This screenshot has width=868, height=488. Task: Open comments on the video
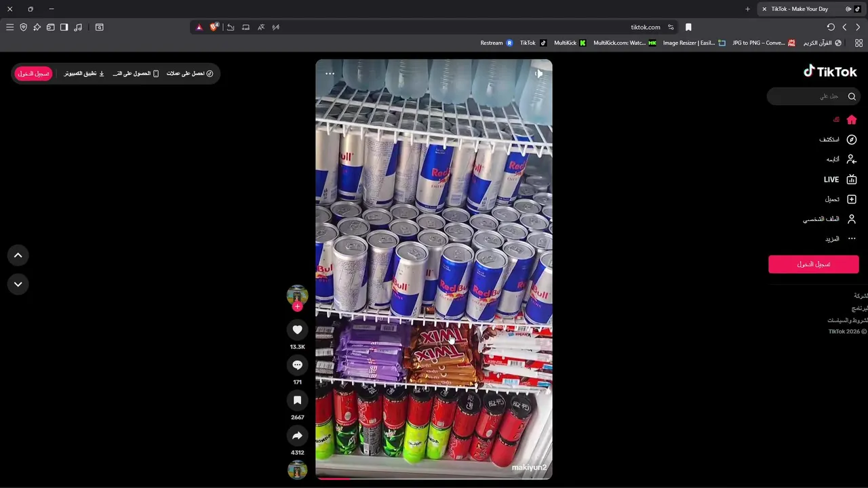click(297, 365)
